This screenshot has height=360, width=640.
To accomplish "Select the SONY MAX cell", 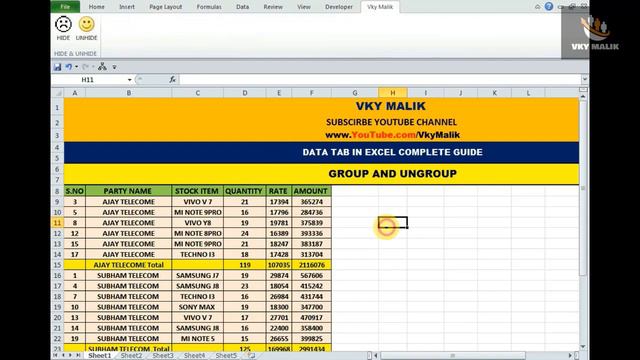I will [x=198, y=307].
